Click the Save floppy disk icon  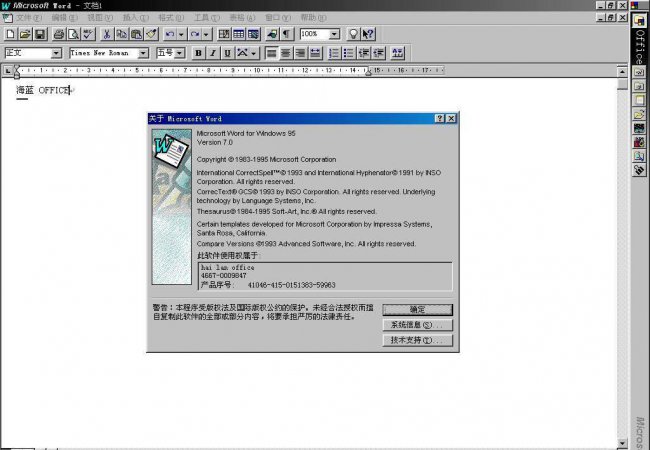point(40,34)
